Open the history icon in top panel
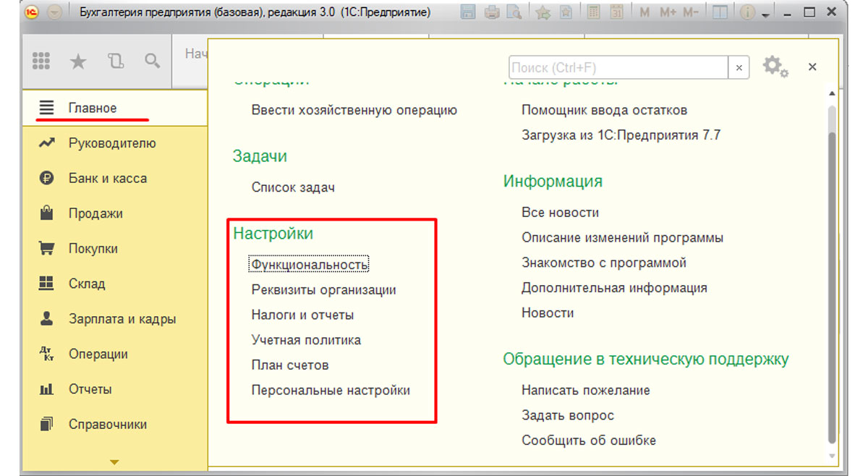The width and height of the screenshot is (868, 476). (116, 61)
